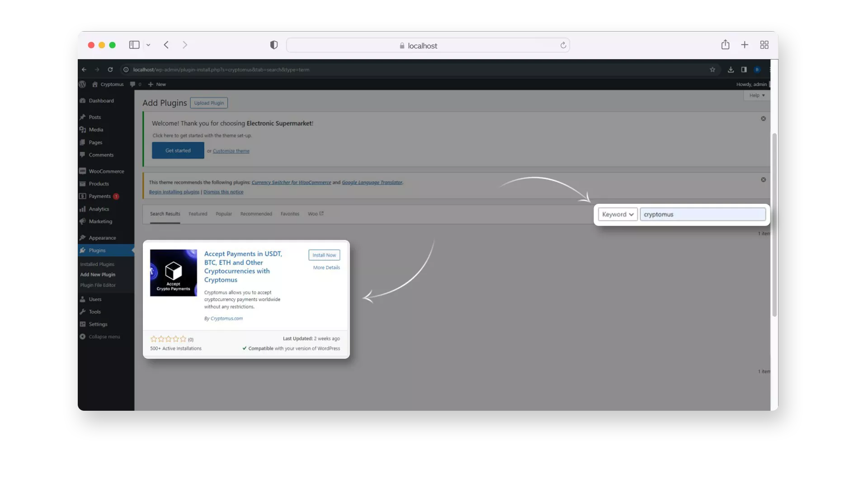Open the Keyword search type dropdown
Viewport: 868px width, 488px height.
coord(618,215)
